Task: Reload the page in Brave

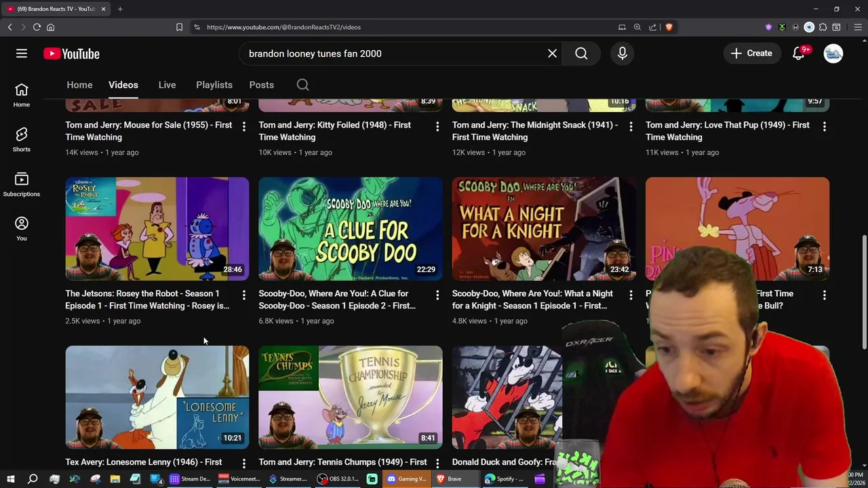Action: click(37, 27)
